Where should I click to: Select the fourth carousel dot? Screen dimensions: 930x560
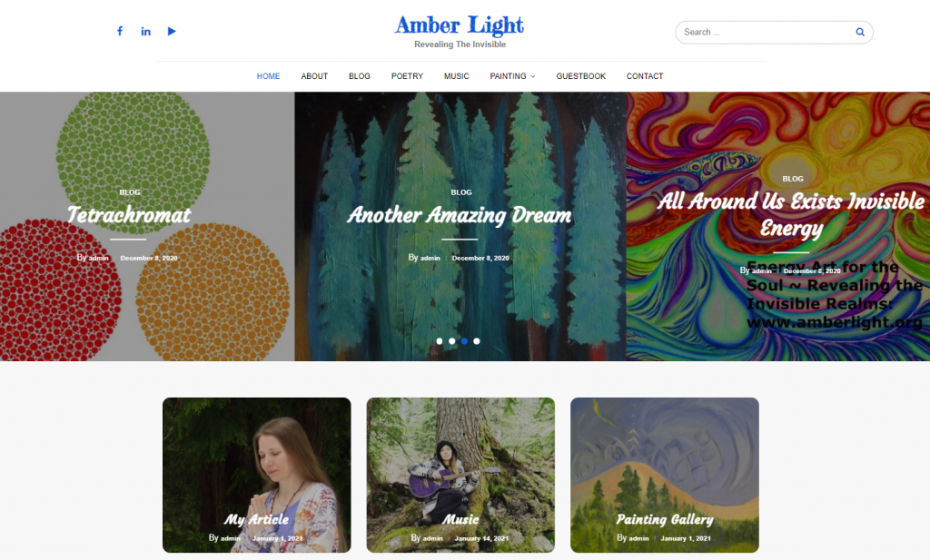[477, 340]
